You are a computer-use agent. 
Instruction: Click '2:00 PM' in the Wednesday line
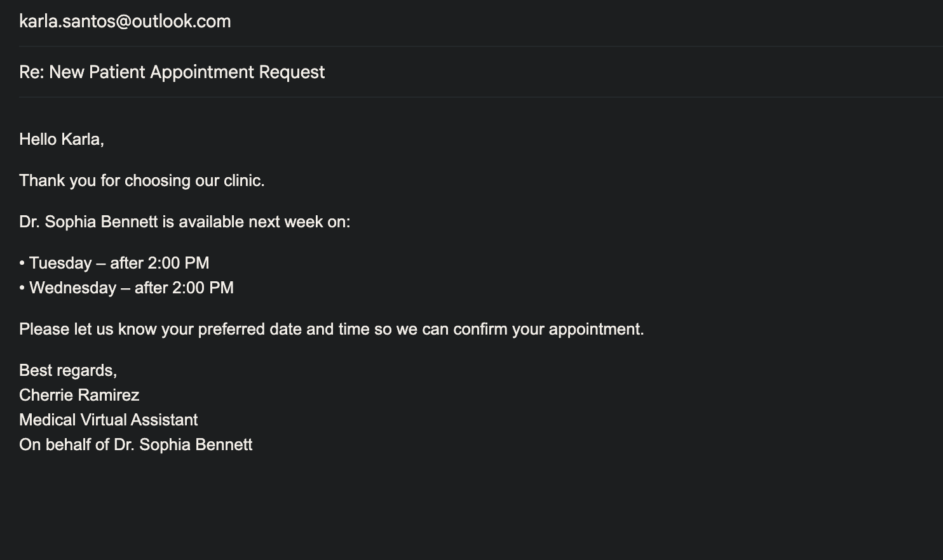point(203,288)
